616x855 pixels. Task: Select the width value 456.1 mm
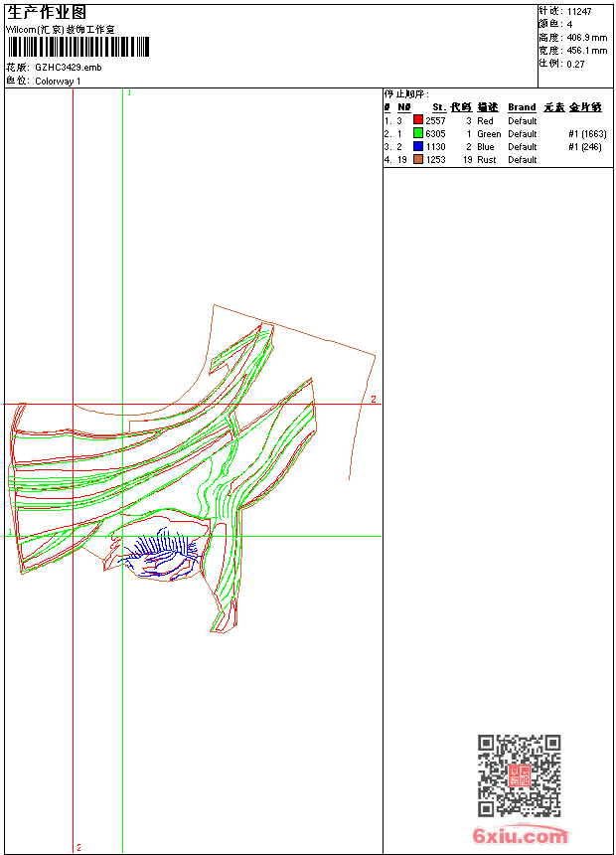pyautogui.click(x=586, y=50)
